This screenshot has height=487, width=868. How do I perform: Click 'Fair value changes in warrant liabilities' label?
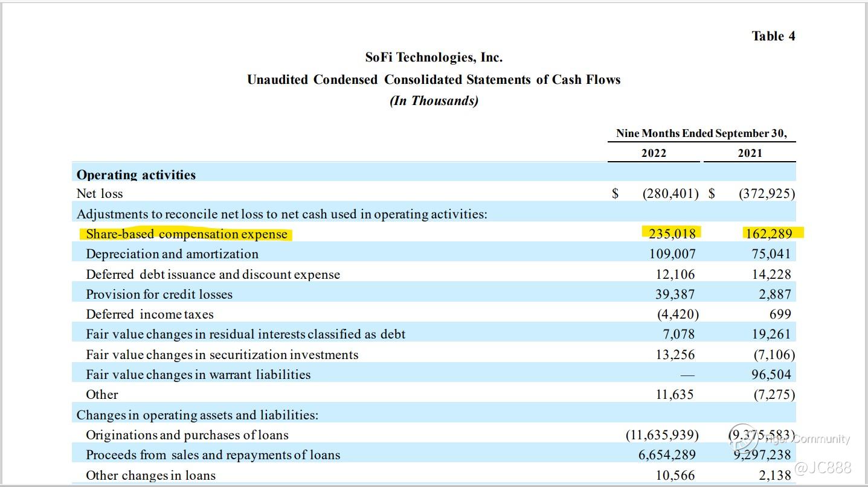[x=198, y=375]
